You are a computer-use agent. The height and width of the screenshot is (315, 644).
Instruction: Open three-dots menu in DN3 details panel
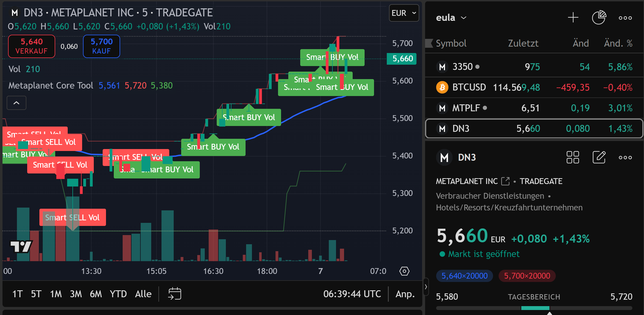coord(625,157)
